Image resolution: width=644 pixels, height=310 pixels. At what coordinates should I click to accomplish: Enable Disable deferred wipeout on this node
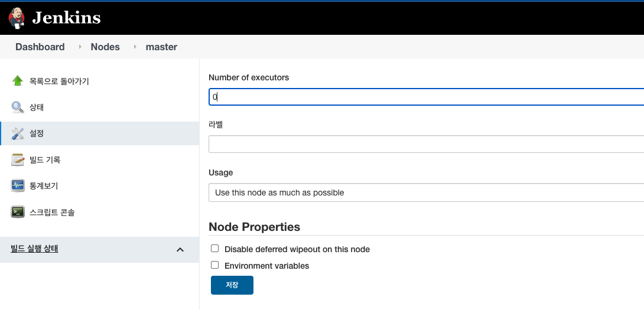[215, 249]
